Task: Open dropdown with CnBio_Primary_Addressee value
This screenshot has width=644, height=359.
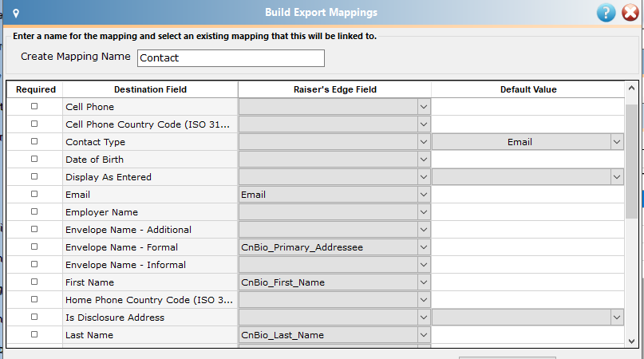Action: (x=424, y=247)
